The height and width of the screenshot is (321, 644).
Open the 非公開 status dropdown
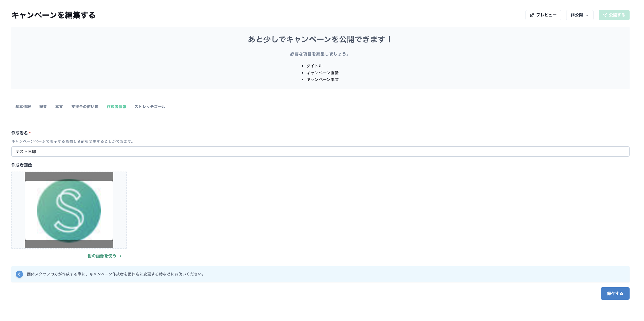[579, 15]
